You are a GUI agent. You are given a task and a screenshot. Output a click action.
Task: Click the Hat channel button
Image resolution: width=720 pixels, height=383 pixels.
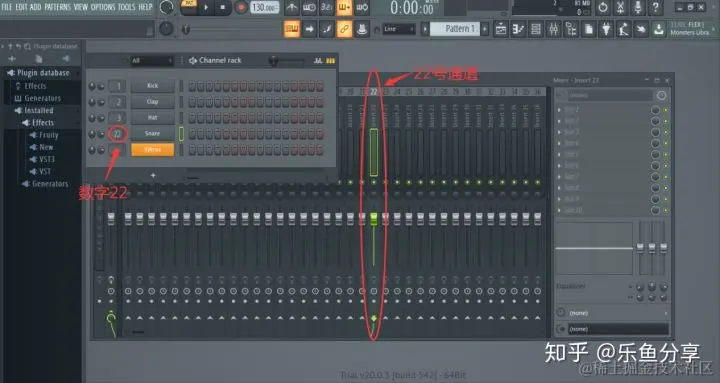tap(153, 118)
